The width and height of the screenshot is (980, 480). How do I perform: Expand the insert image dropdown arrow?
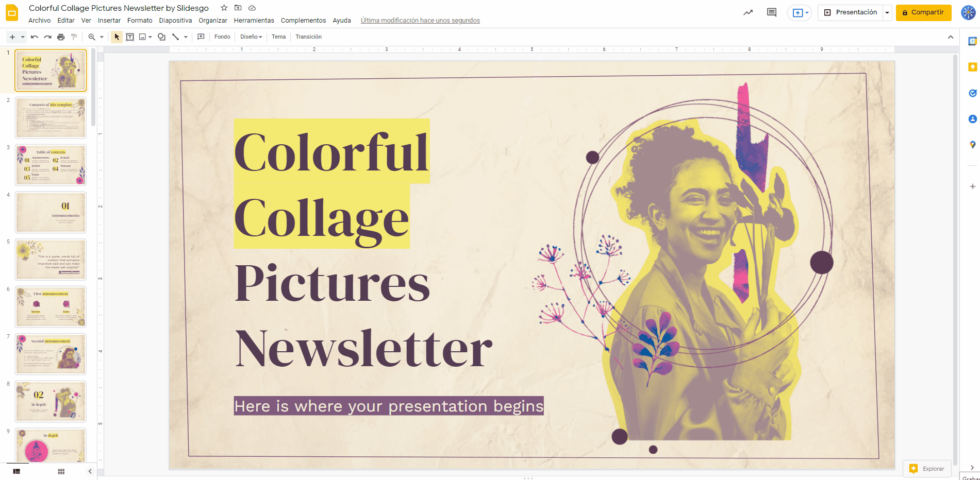pyautogui.click(x=150, y=37)
